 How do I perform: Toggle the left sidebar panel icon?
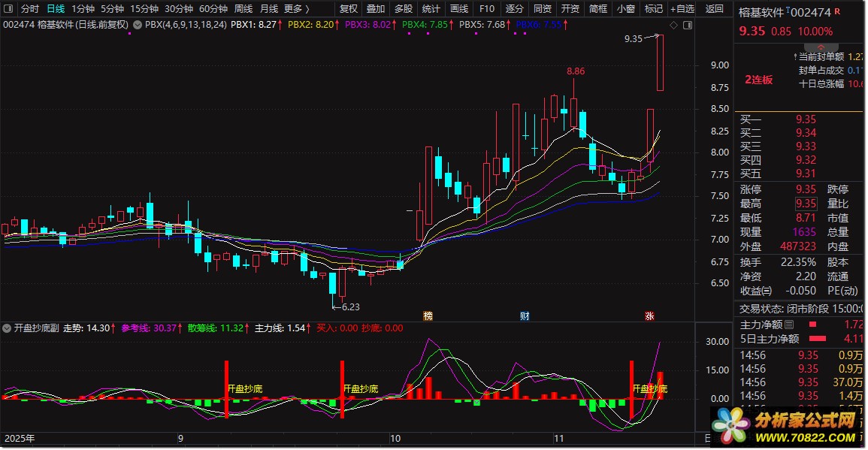click(x=8, y=9)
